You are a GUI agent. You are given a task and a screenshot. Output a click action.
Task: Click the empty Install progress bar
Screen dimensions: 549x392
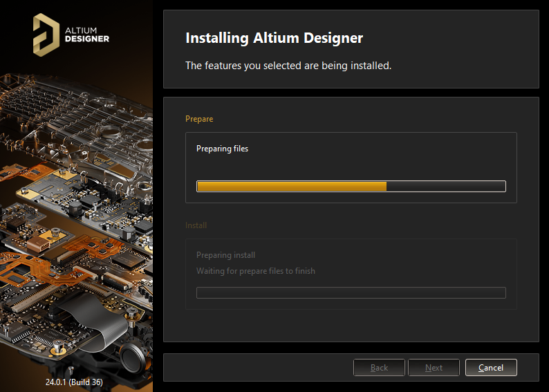tap(351, 292)
